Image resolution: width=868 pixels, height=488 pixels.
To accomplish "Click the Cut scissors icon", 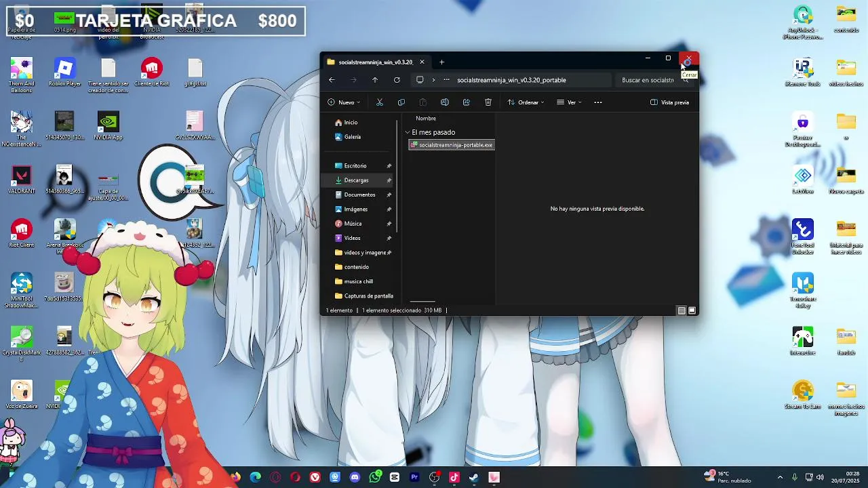I will pyautogui.click(x=380, y=102).
